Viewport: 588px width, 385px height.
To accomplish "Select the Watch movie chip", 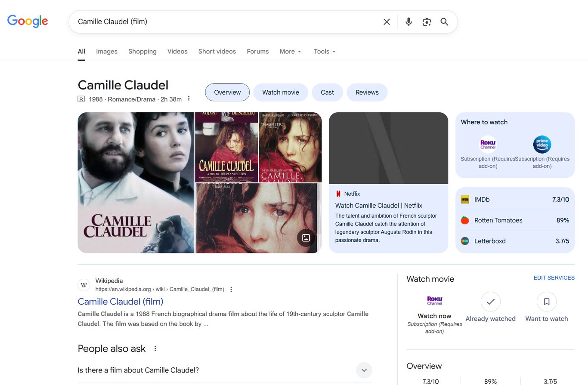I will pyautogui.click(x=281, y=92).
